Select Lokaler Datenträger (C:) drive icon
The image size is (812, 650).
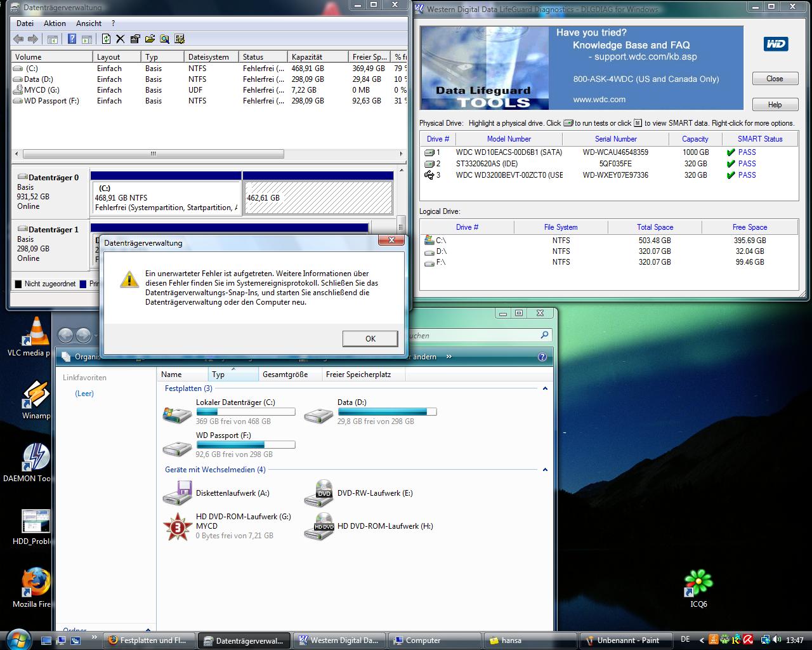177,415
